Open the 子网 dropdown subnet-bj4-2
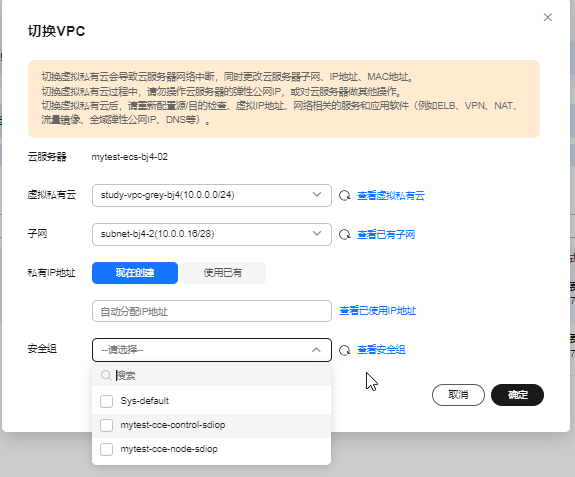This screenshot has width=575, height=477. (212, 234)
